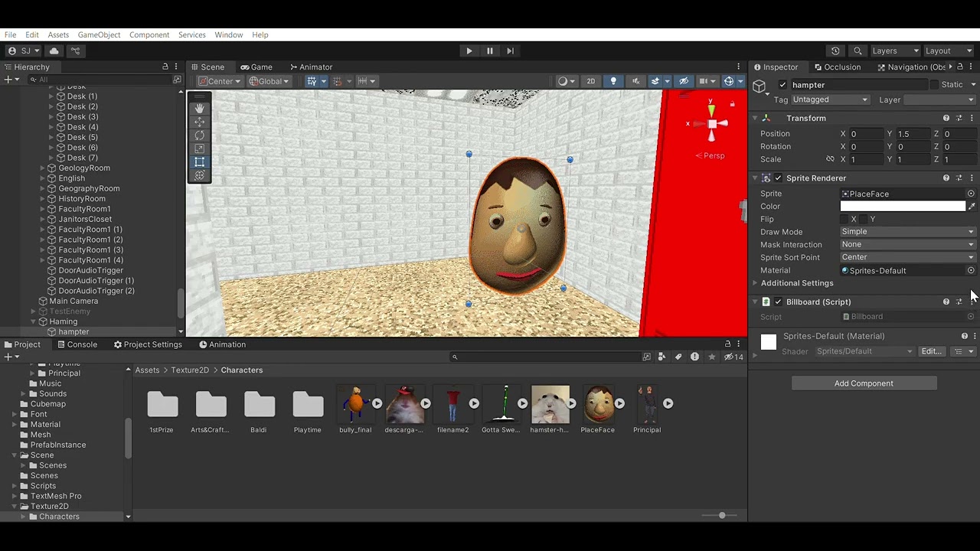
Task: Select the Rotate tool
Action: (x=200, y=135)
